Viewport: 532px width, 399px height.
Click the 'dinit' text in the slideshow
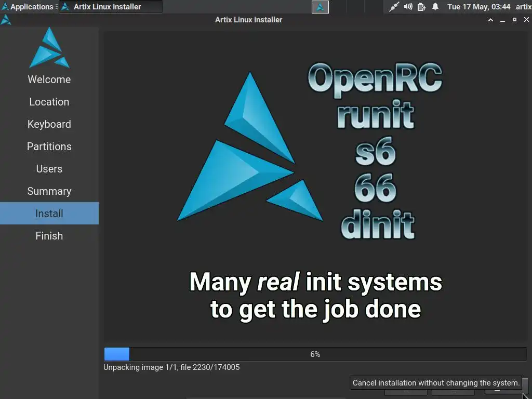[378, 224]
